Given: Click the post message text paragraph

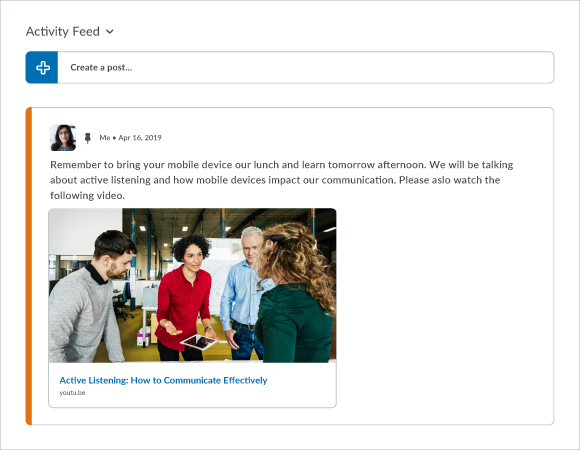Looking at the screenshot, I should 281,180.
